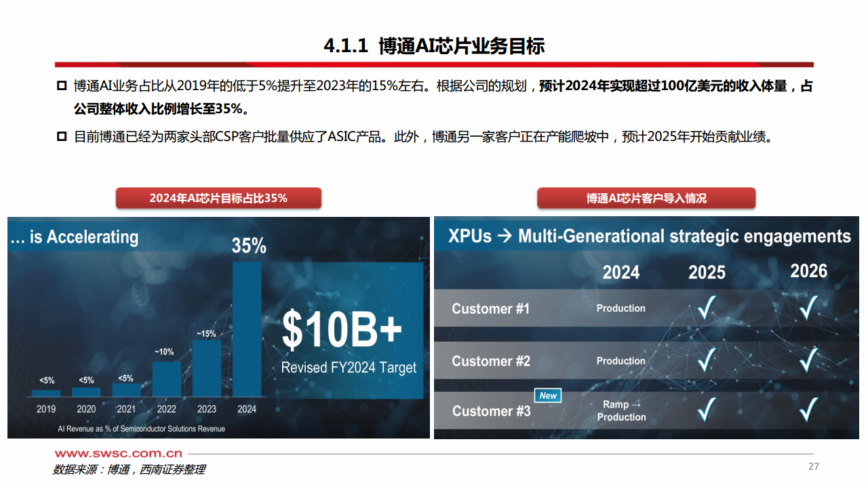Screen dimensions: 868x488
Task: Click the bold text 公司整体收入比例增长至35%
Action: (x=160, y=108)
